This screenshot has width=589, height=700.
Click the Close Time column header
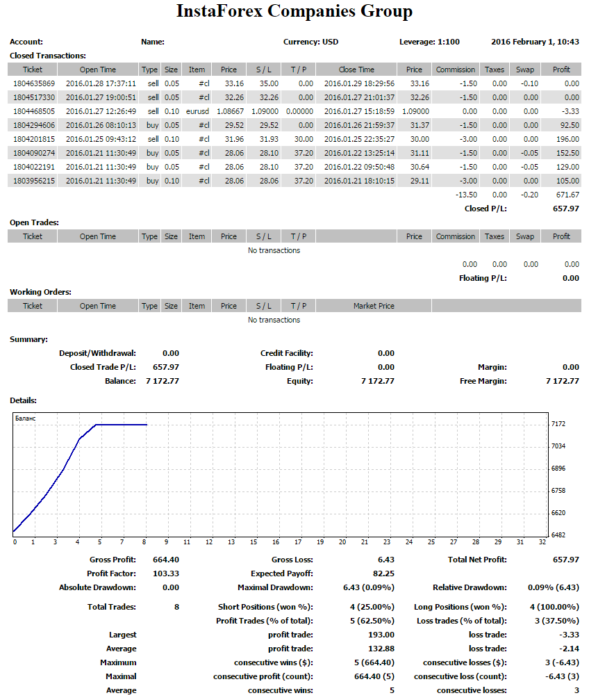tap(356, 70)
